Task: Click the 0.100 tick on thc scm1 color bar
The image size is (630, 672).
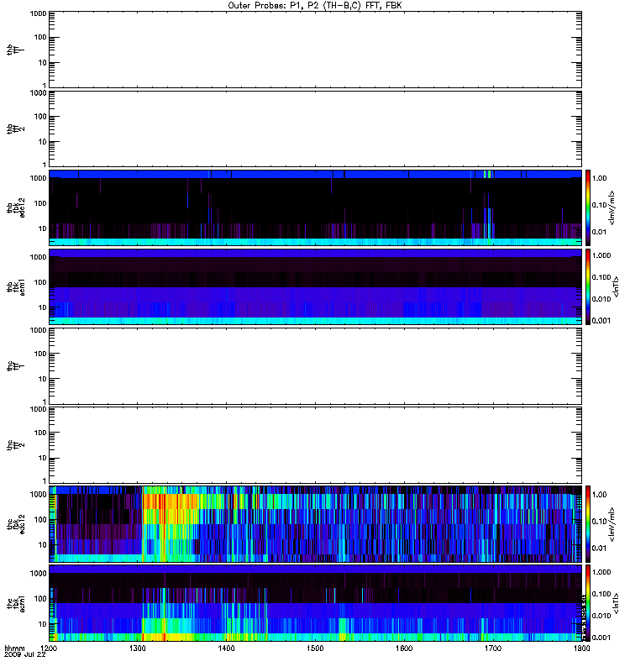Action: [601, 594]
